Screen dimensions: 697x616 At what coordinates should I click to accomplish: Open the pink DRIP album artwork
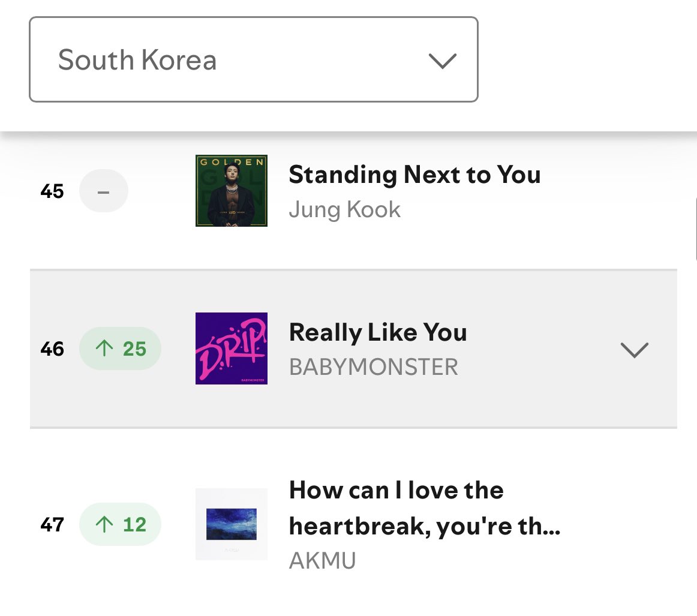(x=232, y=348)
